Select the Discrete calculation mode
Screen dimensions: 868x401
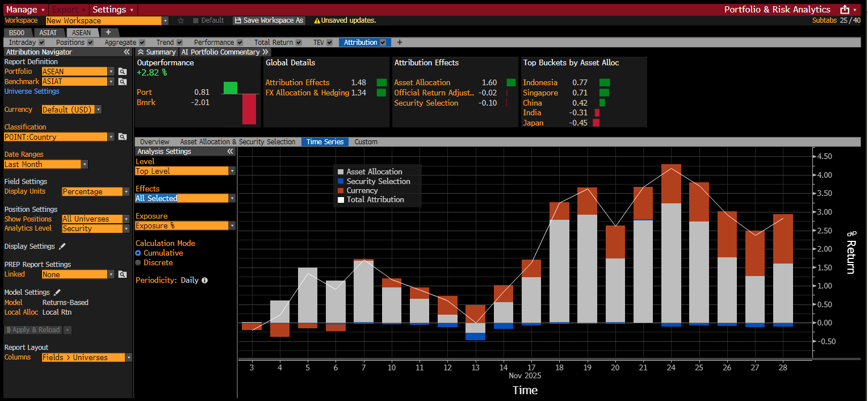(x=138, y=263)
